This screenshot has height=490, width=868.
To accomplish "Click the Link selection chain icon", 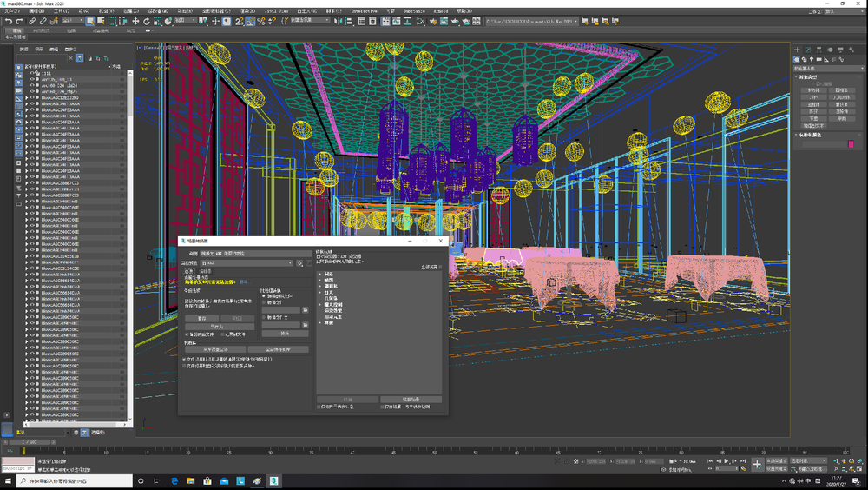I will click(32, 21).
